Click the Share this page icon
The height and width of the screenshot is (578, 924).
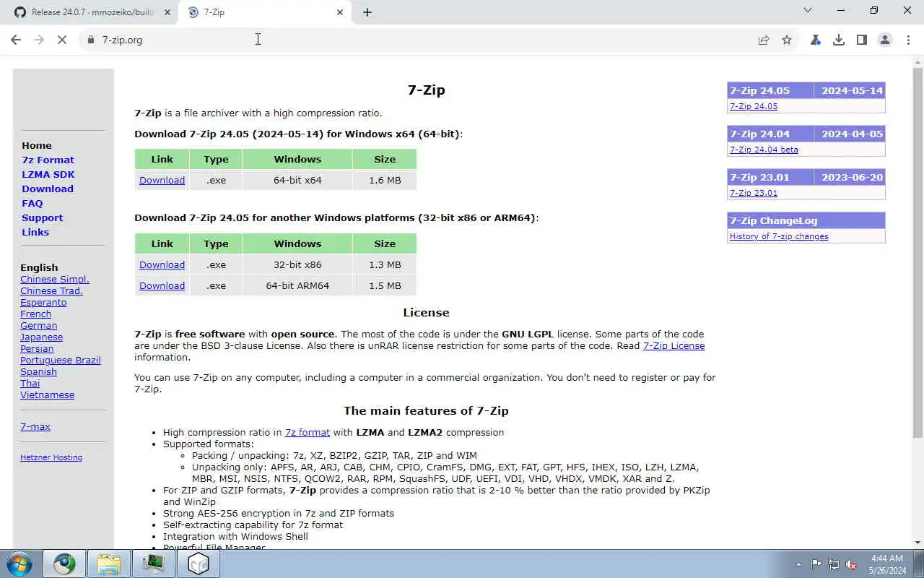click(764, 40)
